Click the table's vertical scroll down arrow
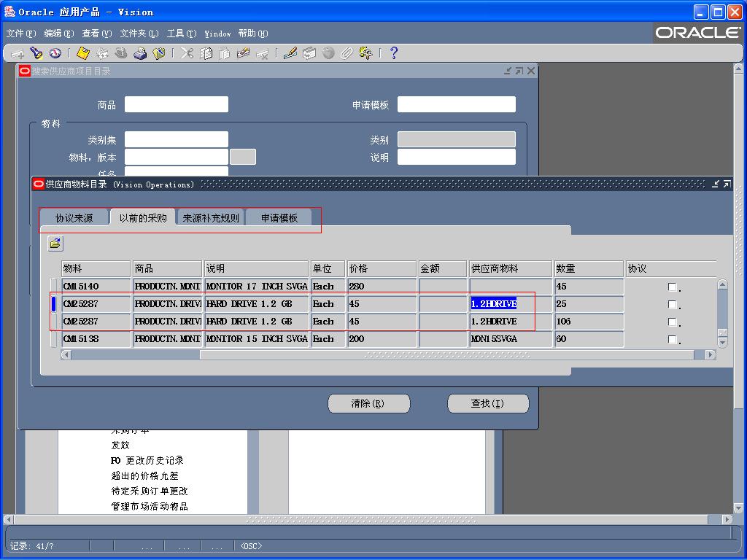The width and height of the screenshot is (747, 560). (722, 343)
